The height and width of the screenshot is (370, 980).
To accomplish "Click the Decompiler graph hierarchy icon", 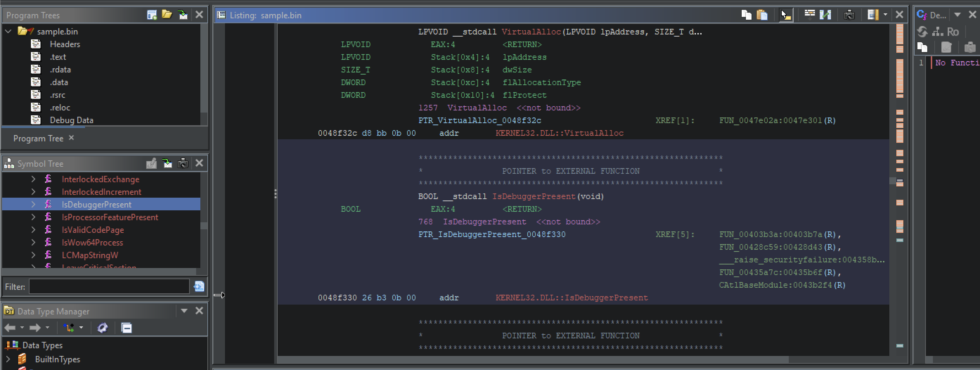I will [937, 32].
